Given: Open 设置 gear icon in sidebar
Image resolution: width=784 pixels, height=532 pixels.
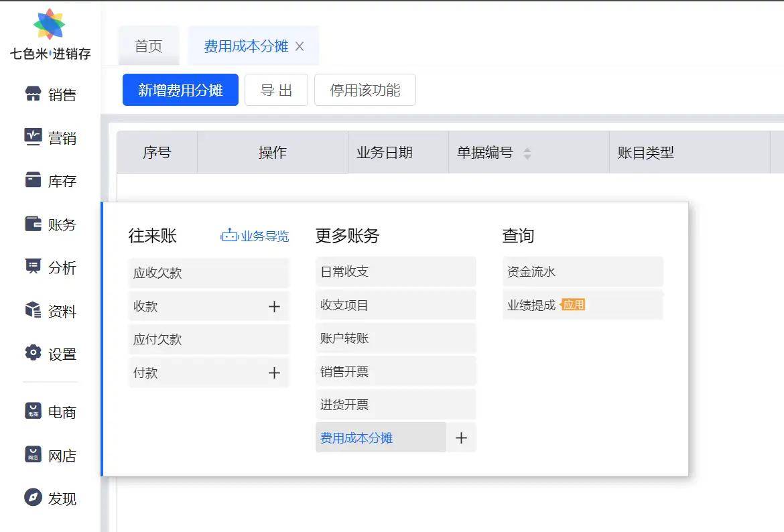Looking at the screenshot, I should click(33, 353).
